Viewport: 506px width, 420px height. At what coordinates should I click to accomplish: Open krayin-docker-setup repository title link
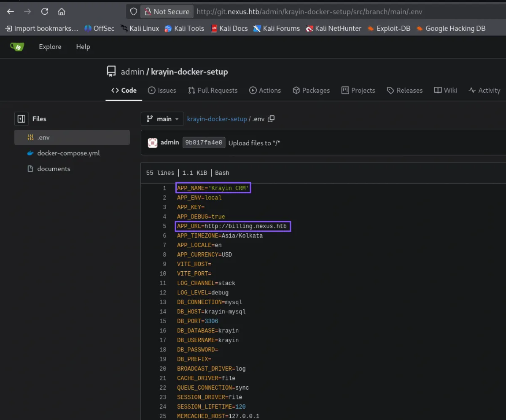189,72
